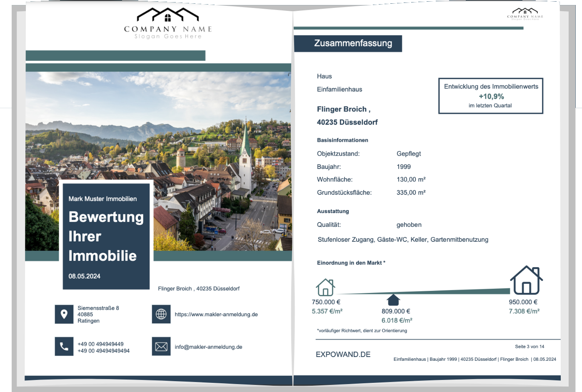Image resolution: width=582 pixels, height=392 pixels.
Task: Click the small outlined house icon
Action: [x=325, y=287]
